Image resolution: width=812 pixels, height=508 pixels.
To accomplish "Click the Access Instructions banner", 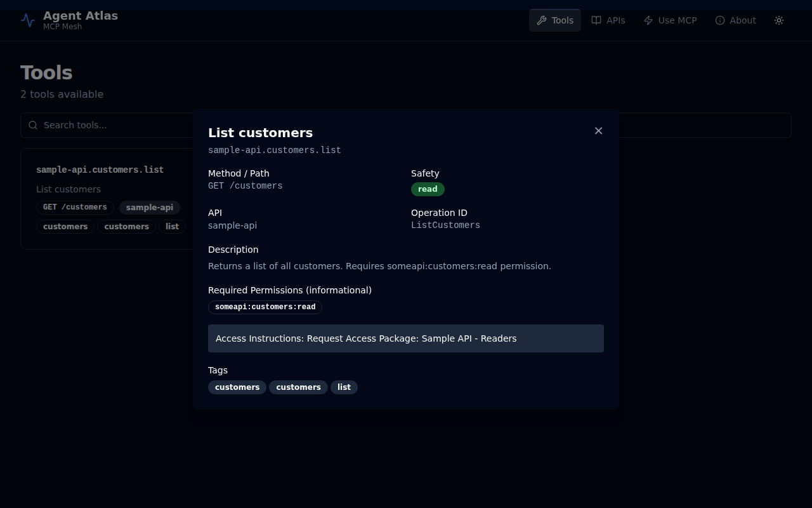I will tap(405, 338).
